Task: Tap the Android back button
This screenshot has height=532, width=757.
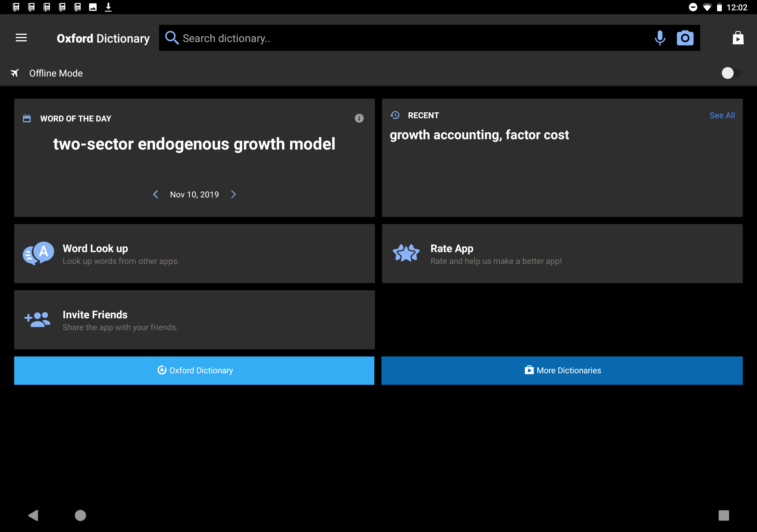Action: 33,515
